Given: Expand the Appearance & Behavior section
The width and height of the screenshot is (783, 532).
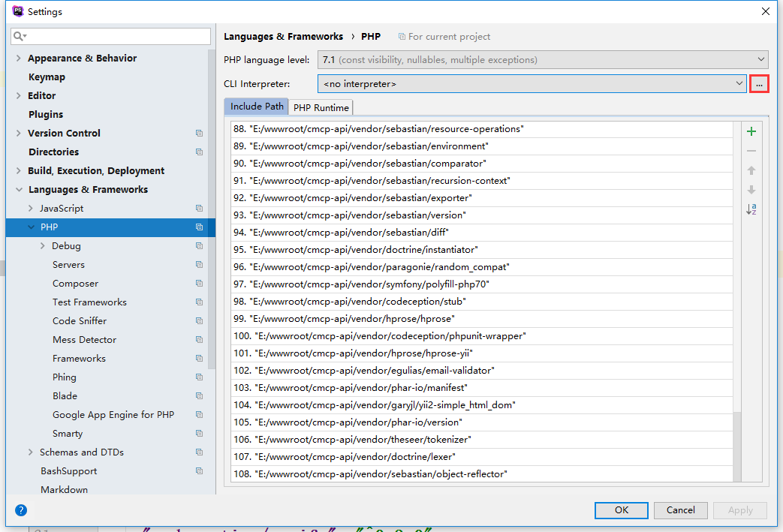Looking at the screenshot, I should tap(19, 59).
